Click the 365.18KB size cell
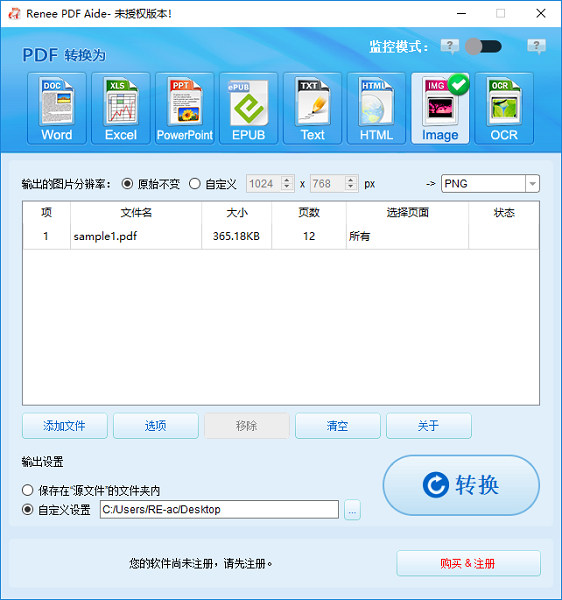The image size is (562, 600). click(x=236, y=236)
